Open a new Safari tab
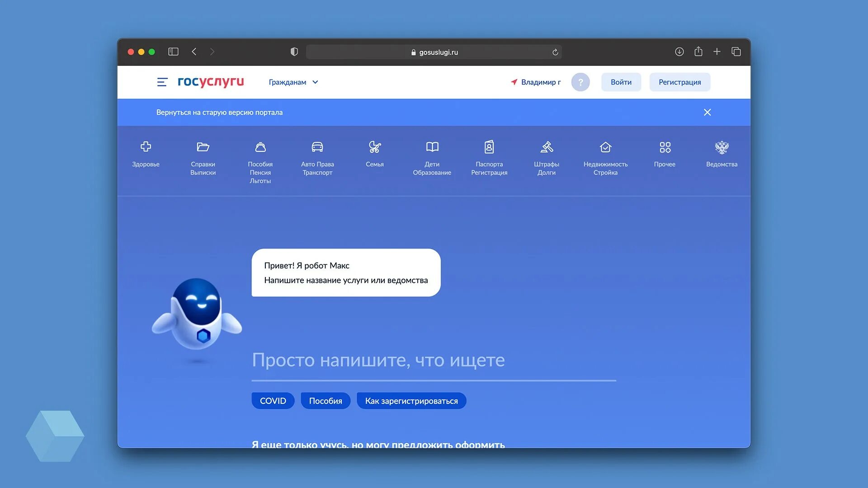The width and height of the screenshot is (868, 488). pyautogui.click(x=717, y=52)
